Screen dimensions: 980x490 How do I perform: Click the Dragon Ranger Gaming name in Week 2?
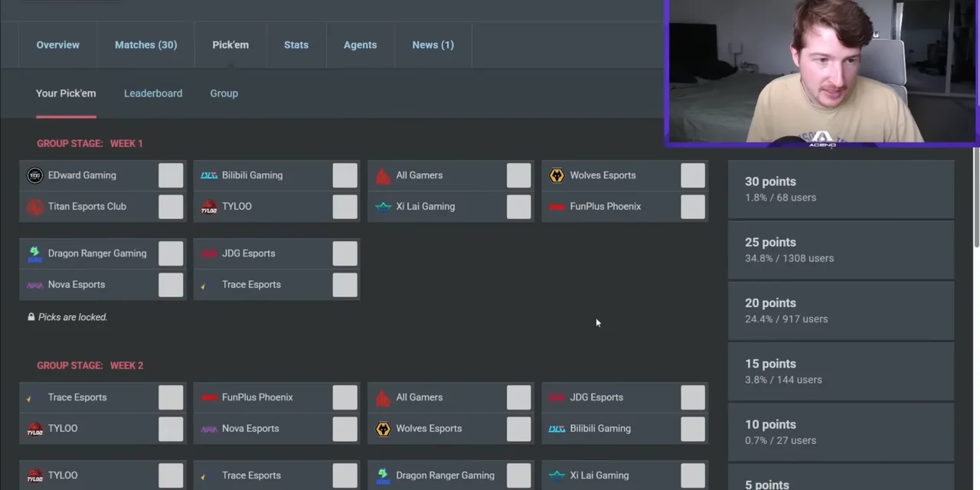point(445,475)
